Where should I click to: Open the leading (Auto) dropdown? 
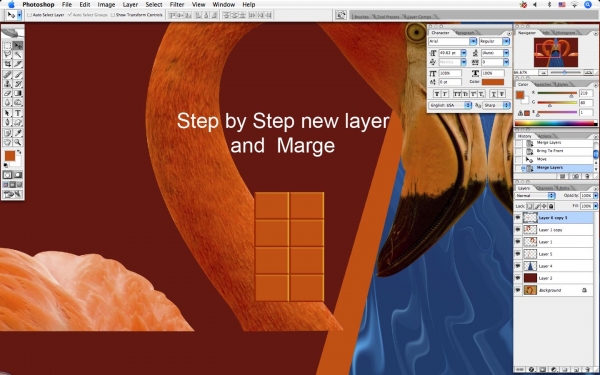point(506,53)
